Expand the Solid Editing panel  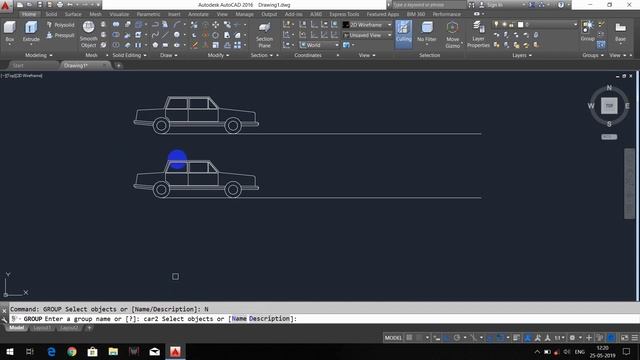(x=129, y=55)
